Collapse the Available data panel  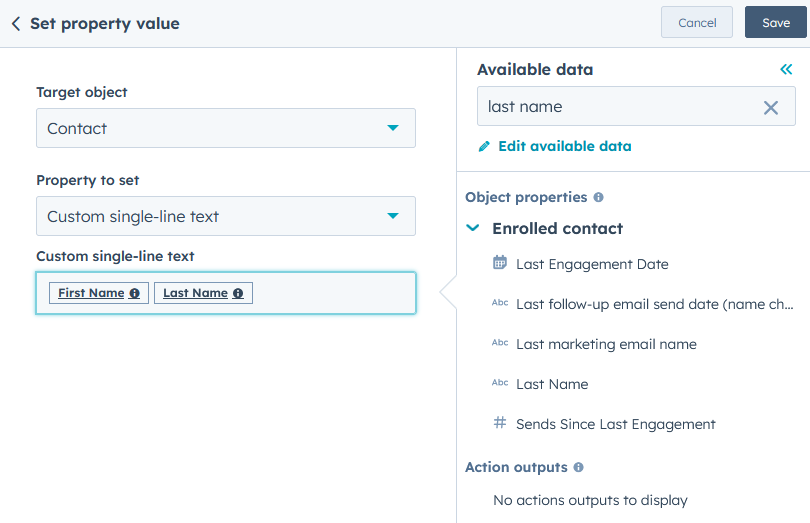coord(786,69)
